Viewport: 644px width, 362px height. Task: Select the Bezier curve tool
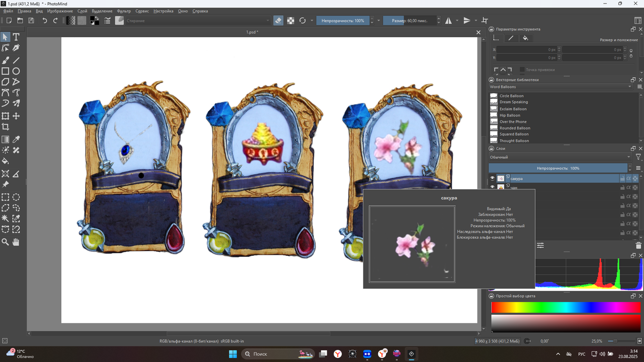6,93
